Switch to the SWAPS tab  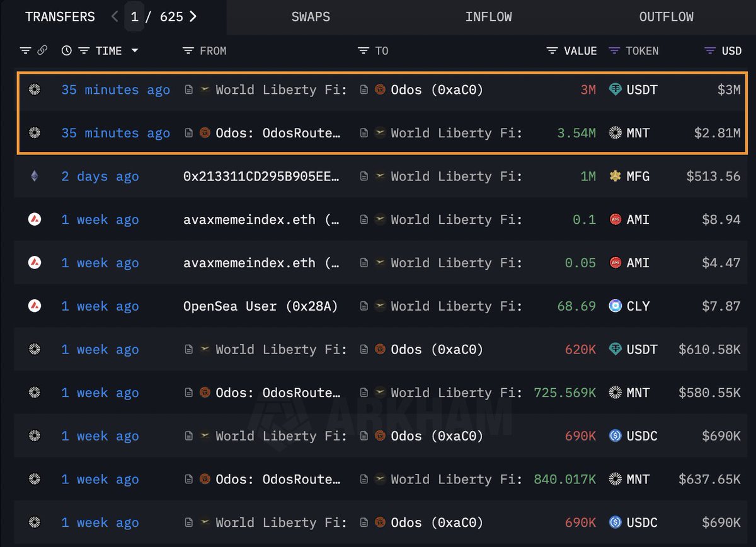pyautogui.click(x=311, y=17)
